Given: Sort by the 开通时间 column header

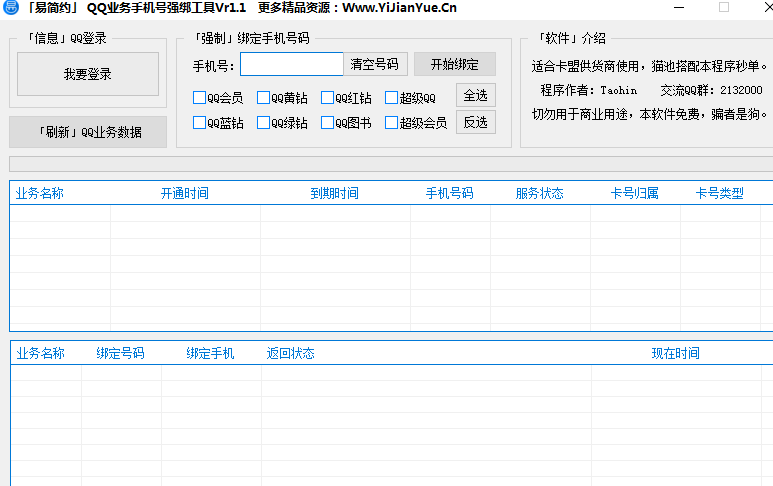Looking at the screenshot, I should tap(184, 194).
